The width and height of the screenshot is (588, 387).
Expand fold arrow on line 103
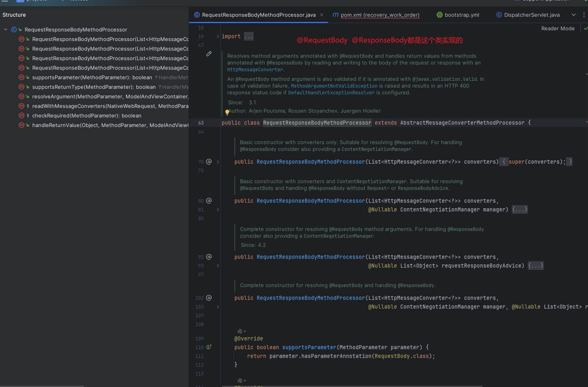coord(218,307)
